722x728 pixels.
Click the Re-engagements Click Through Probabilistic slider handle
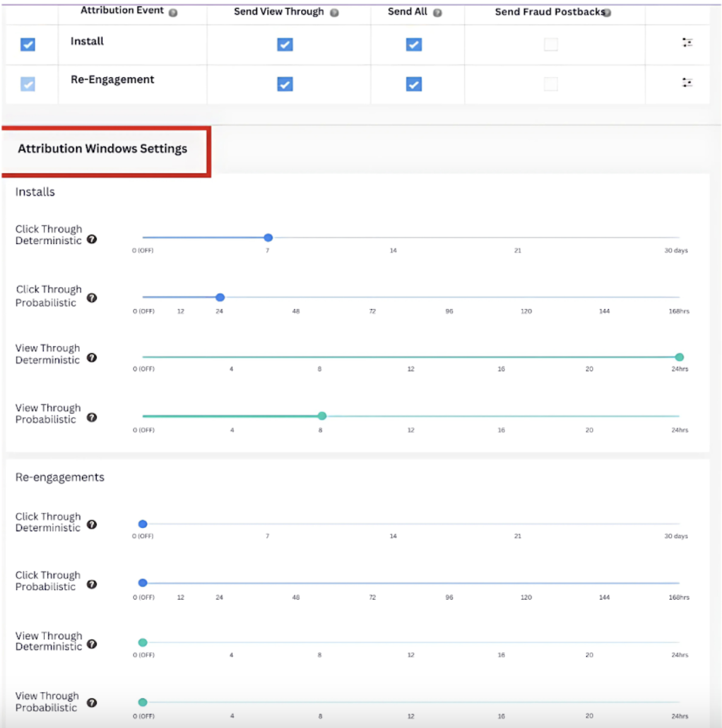click(143, 583)
